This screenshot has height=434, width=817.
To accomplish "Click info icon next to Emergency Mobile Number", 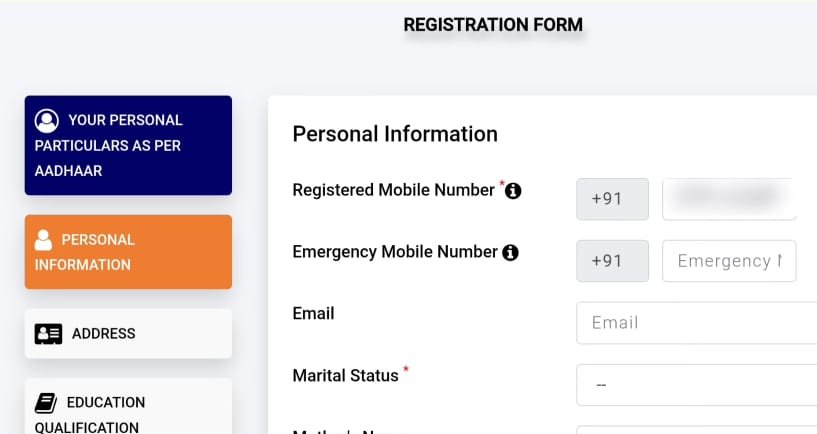I will (510, 253).
